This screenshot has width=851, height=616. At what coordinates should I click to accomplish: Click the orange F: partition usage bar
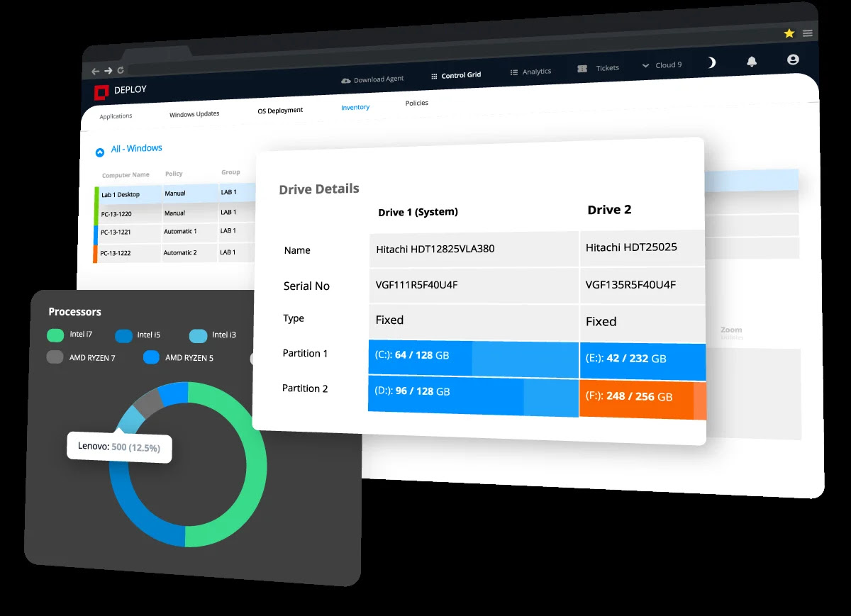click(643, 400)
